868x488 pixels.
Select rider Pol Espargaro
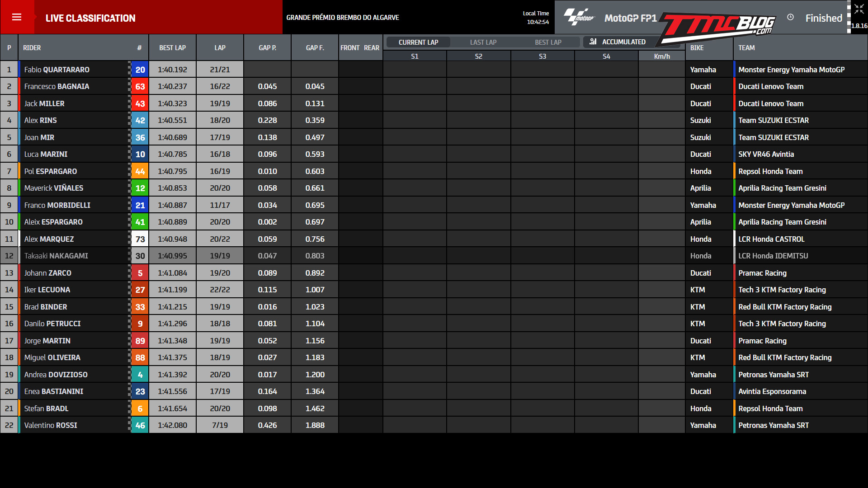[51, 171]
